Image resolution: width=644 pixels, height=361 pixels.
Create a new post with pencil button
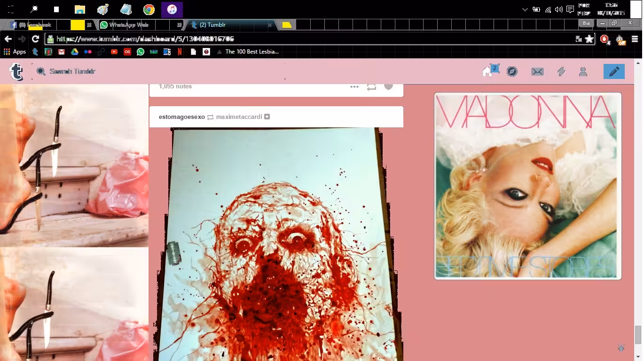(x=614, y=71)
